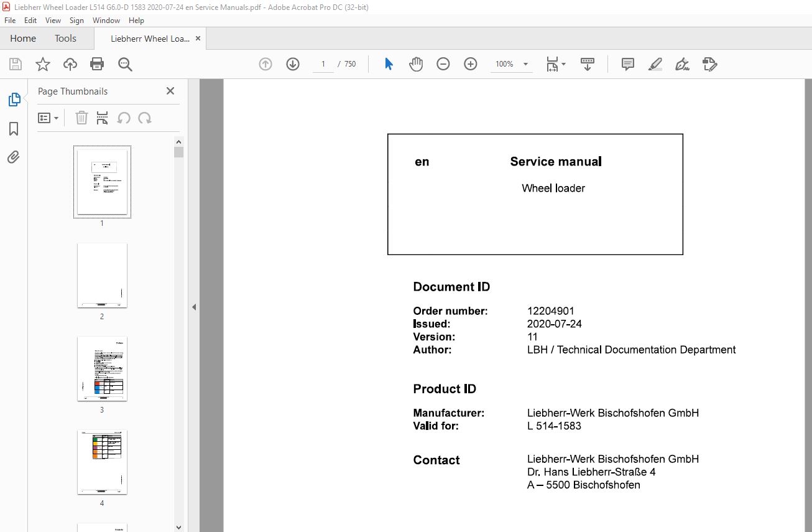Click the stamp tool icon in the toolbar
The width and height of the screenshot is (812, 532).
[709, 64]
